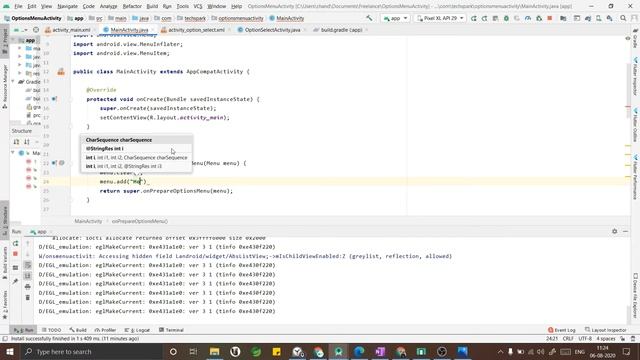Click the Rerun app icon in Run panel
The width and height of the screenshot is (640, 360).
click(x=16, y=244)
